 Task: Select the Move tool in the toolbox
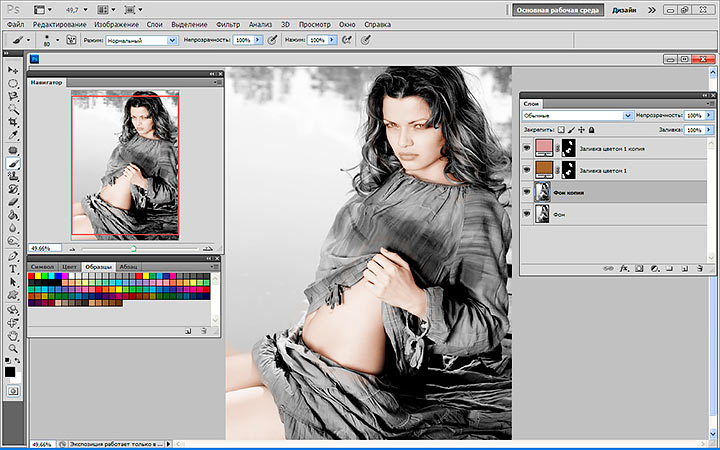click(13, 70)
